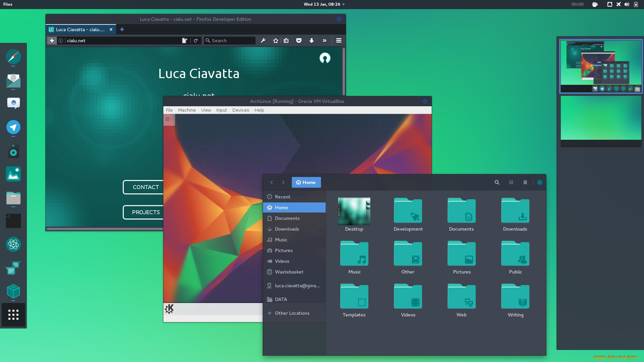644x362 pixels.
Task: Open the image viewer dock icon
Action: click(13, 174)
